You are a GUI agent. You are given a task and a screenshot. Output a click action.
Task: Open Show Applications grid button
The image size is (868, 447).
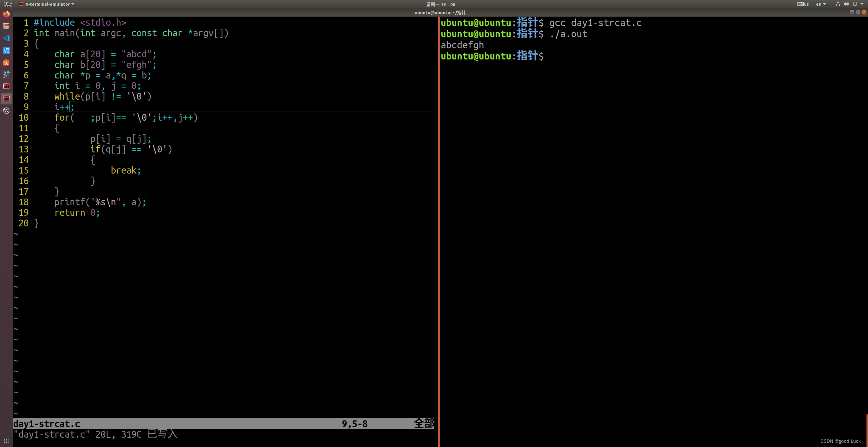click(6, 441)
